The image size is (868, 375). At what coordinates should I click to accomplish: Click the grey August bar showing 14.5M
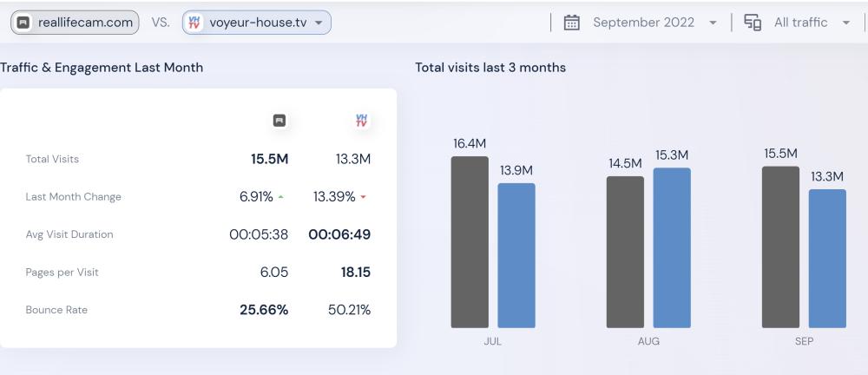[625, 252]
